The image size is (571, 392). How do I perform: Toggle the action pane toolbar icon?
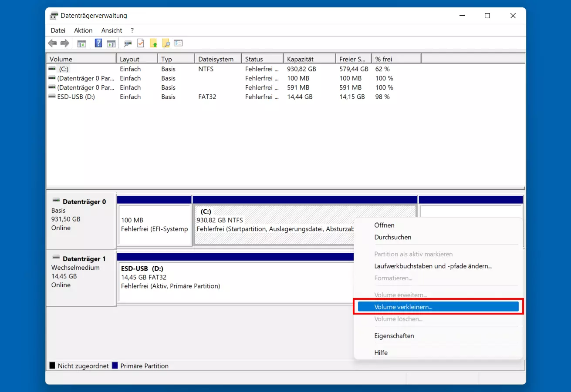tap(111, 43)
